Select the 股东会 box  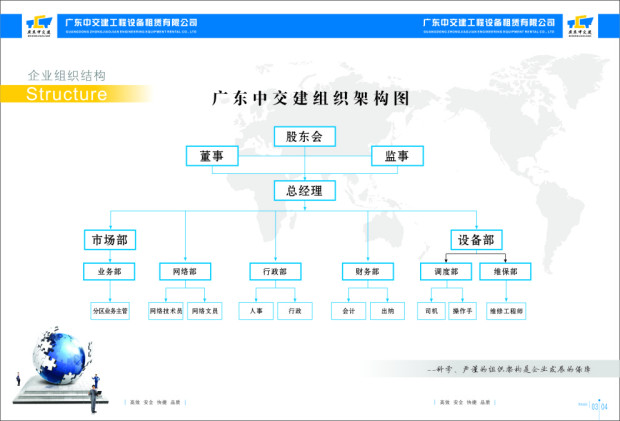(305, 136)
